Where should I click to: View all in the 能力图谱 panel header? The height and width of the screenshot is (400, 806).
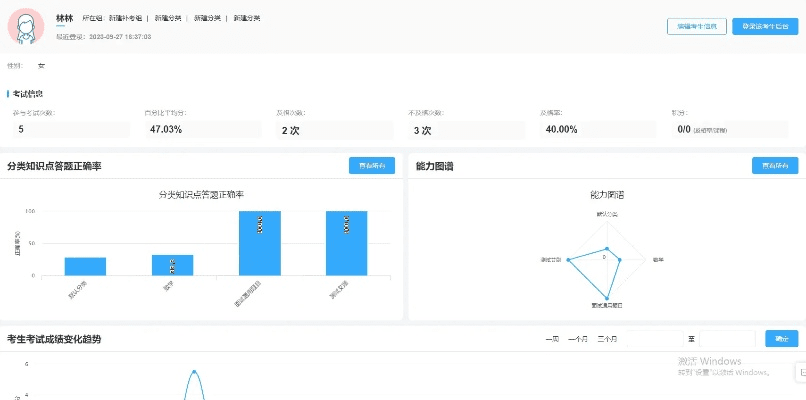pos(775,166)
